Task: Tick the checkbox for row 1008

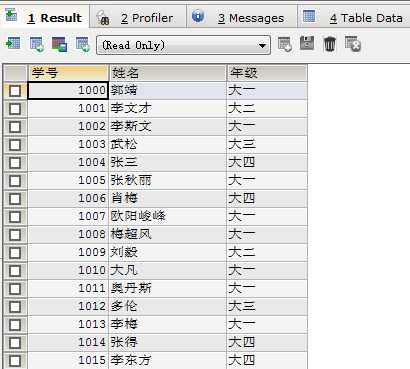Action: tap(15, 235)
